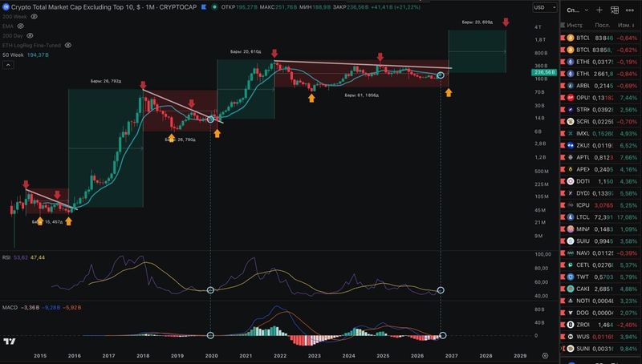Select the NOT watchlist symbol text
The height and width of the screenshot is (364, 642).
(x=583, y=301)
